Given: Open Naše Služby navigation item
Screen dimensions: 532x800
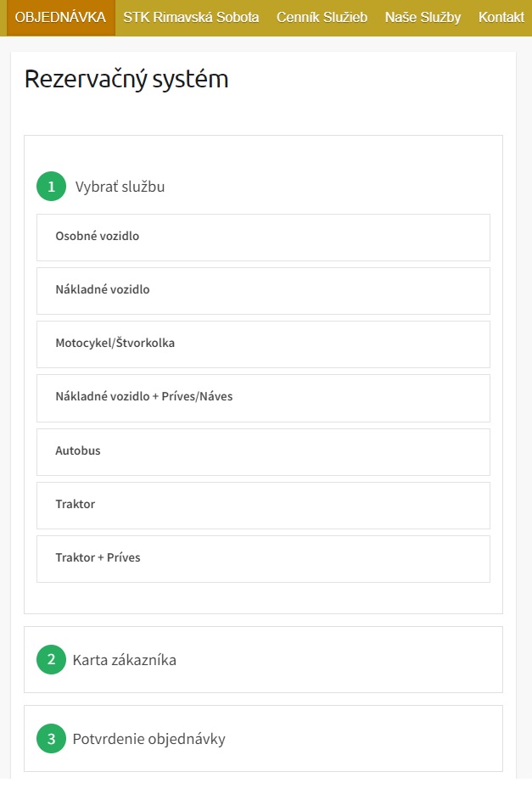Looking at the screenshot, I should [x=423, y=17].
